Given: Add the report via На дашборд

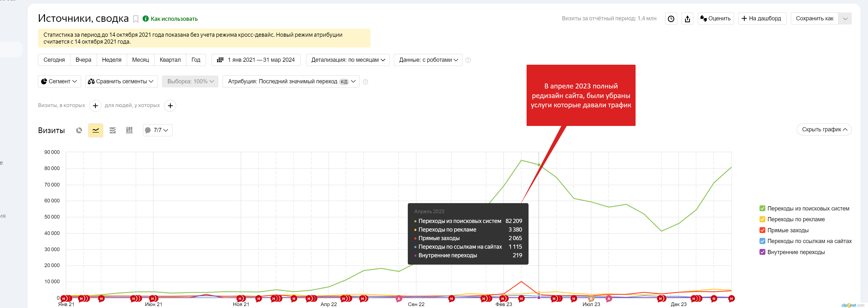Looking at the screenshot, I should click(762, 19).
